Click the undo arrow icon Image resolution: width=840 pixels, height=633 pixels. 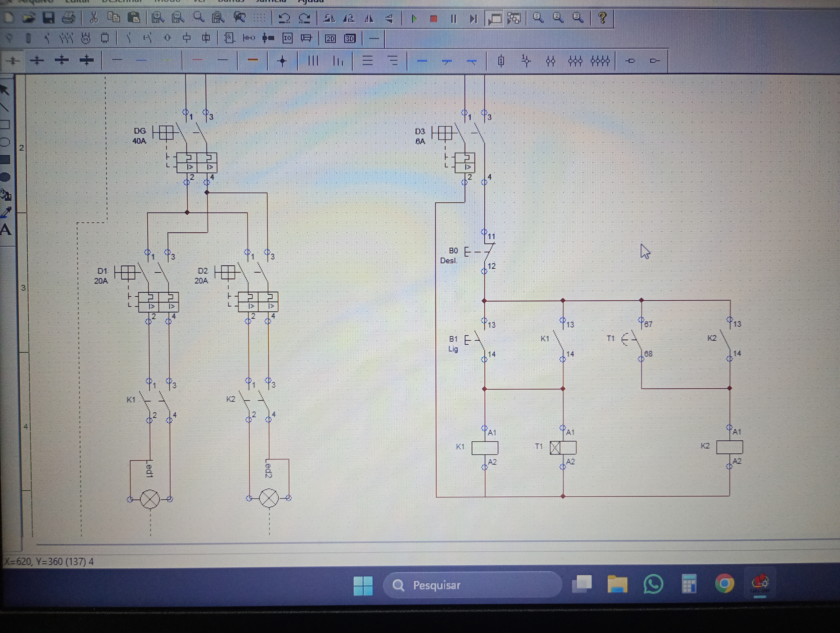284,18
